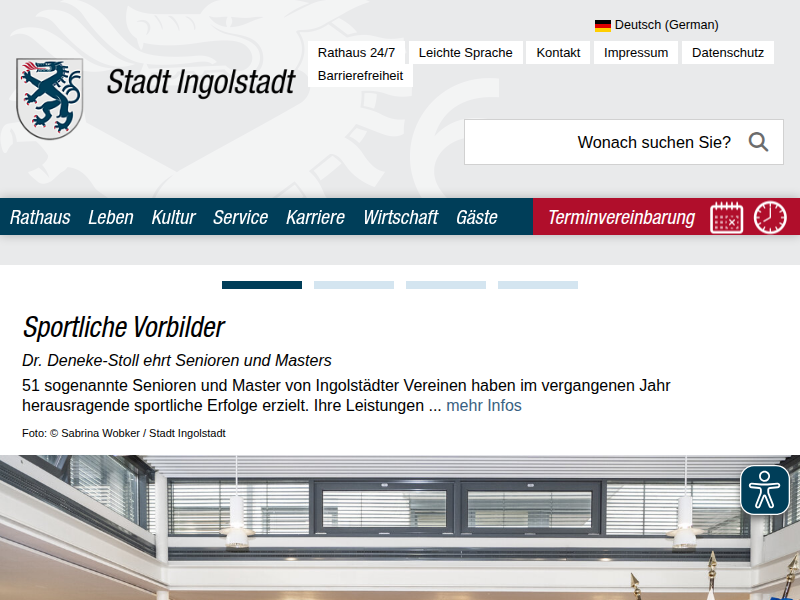Go to Wirtschaft section
This screenshot has width=800, height=600.
400,217
